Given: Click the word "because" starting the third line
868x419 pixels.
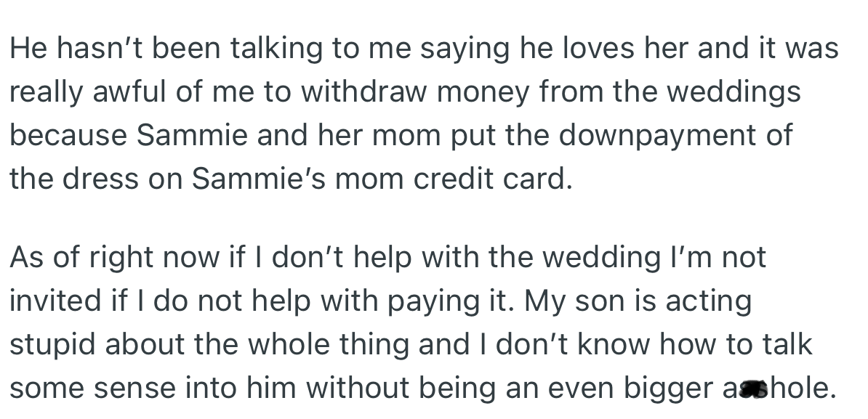Looking at the screenshot, I should tap(68, 135).
